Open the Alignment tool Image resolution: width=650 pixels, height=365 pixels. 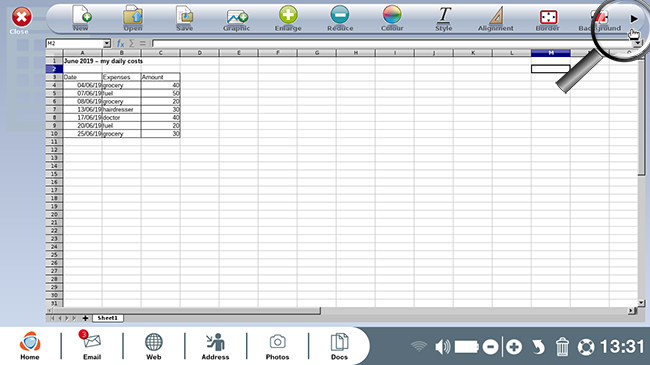coord(496,16)
